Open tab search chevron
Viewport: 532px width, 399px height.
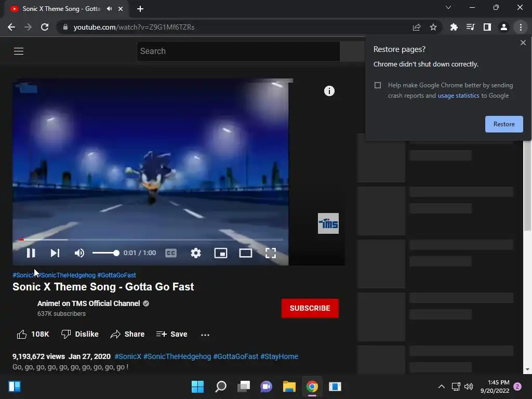pos(448,7)
